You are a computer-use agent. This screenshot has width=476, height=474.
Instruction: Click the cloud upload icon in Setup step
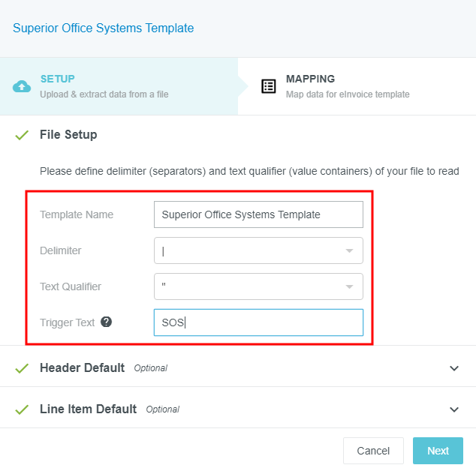click(23, 86)
